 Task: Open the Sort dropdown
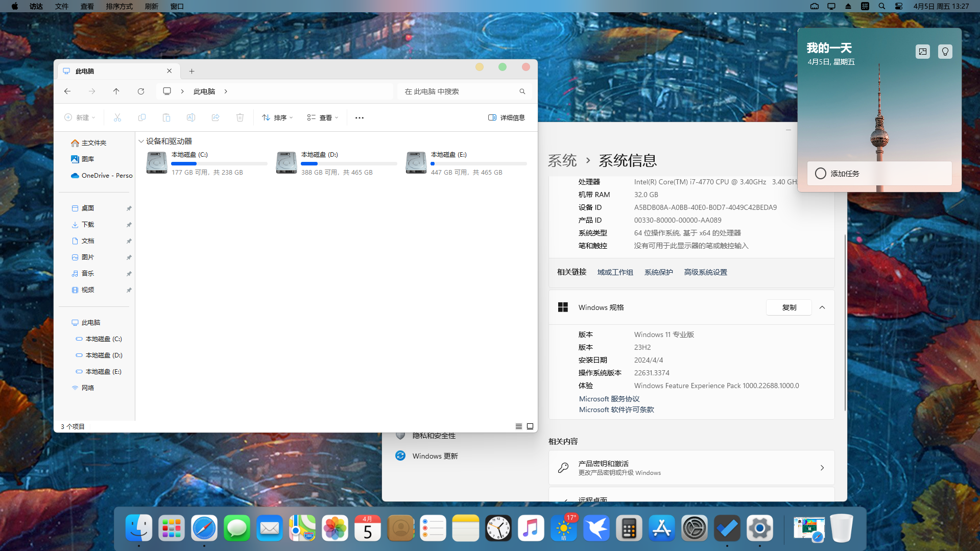(x=277, y=118)
